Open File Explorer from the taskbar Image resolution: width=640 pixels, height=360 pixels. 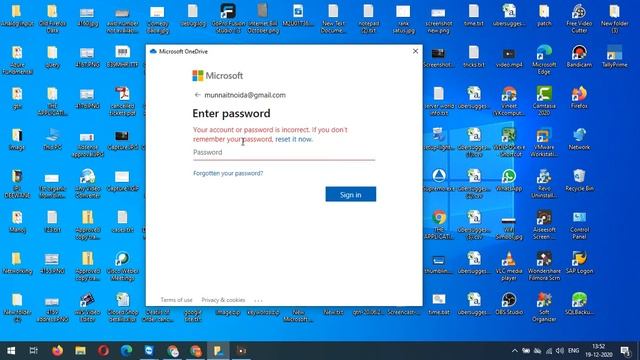[80, 351]
